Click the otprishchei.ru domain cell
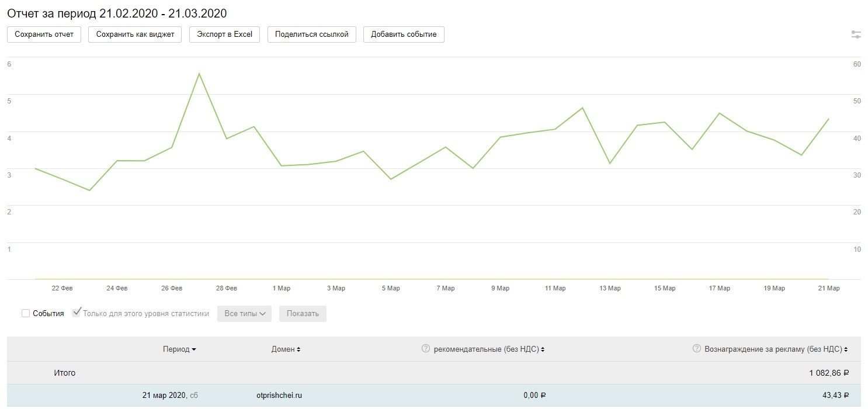 coord(279,396)
